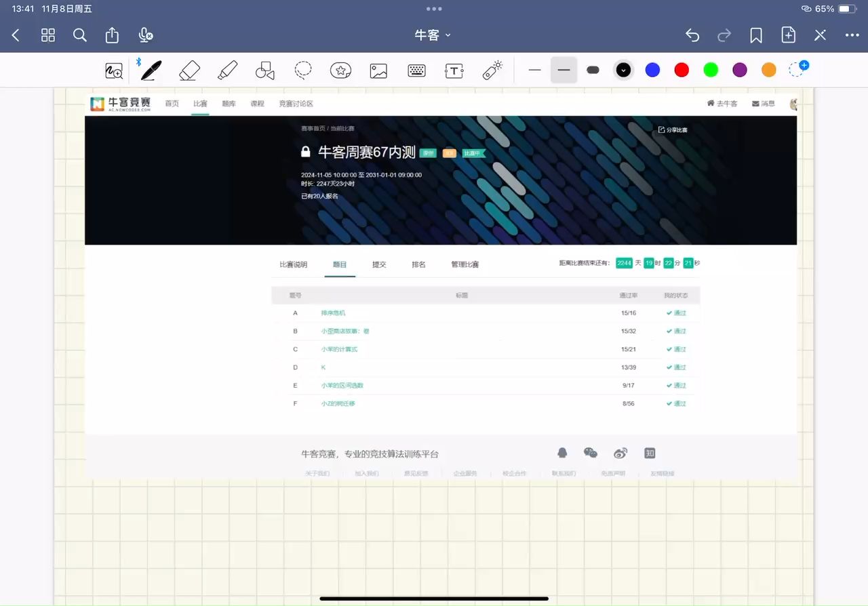Undo the last action
This screenshot has width=868, height=606.
pos(692,35)
